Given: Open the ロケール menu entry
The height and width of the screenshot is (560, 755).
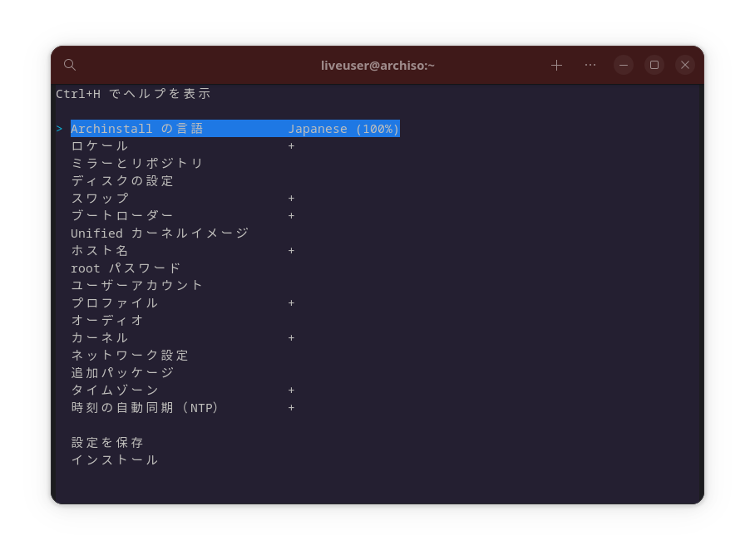Looking at the screenshot, I should tap(100, 145).
